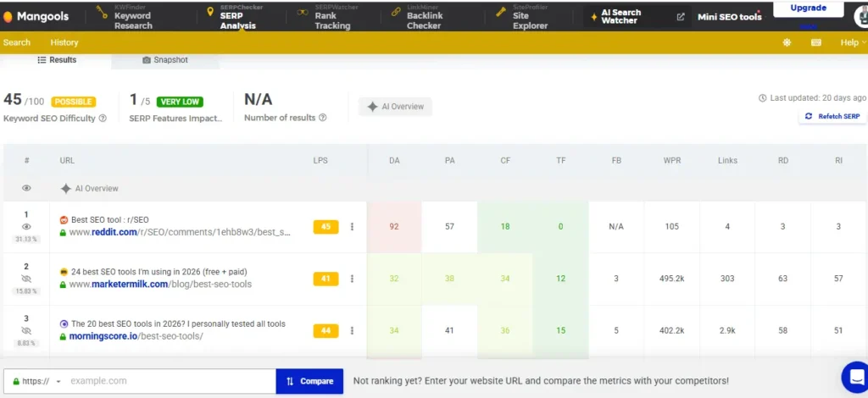Switch to the Snapshot tab
Screen dimensions: 868x398
pos(165,59)
